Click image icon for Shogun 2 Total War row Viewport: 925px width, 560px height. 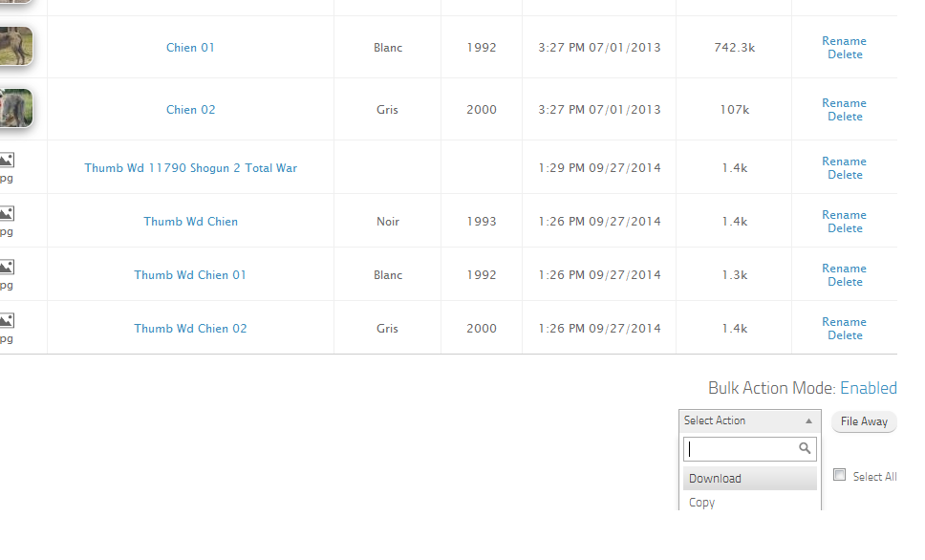point(7,160)
